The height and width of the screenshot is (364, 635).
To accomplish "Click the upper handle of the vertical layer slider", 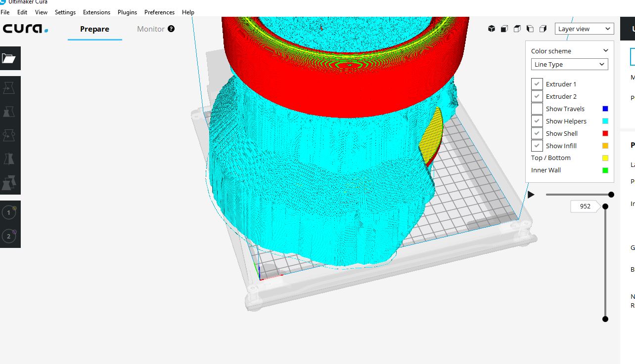I will [605, 206].
